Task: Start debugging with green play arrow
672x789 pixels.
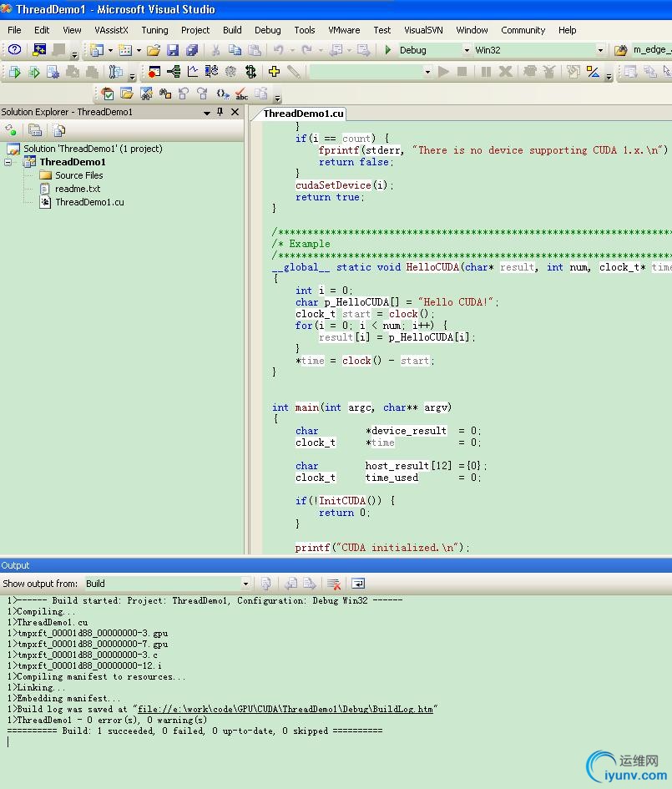Action: click(388, 50)
